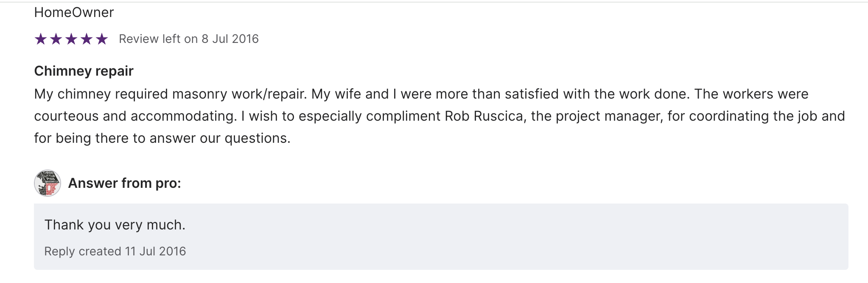
Task: Click the line "for being there to answer our questions."
Action: 162,138
